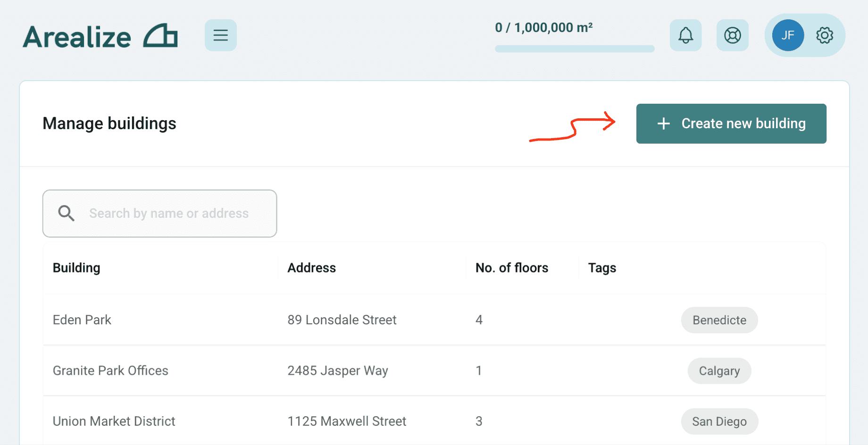The image size is (868, 445).
Task: Open settings via the gear icon
Action: (825, 35)
